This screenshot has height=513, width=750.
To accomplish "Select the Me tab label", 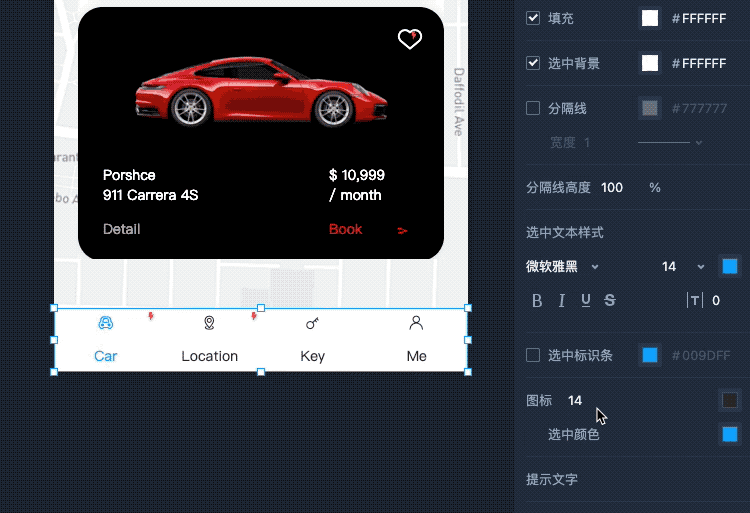I will [416, 356].
